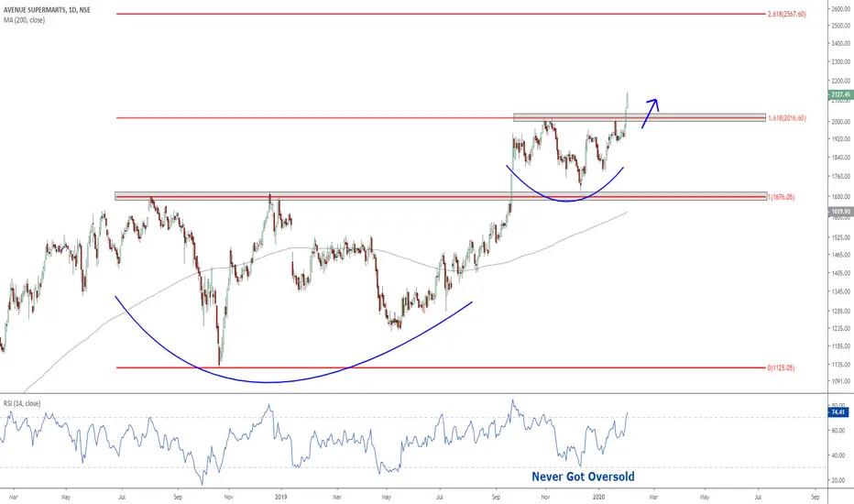Click the 40.00 RSI axis label
Image resolution: width=854 pixels, height=504 pixels.
point(838,455)
